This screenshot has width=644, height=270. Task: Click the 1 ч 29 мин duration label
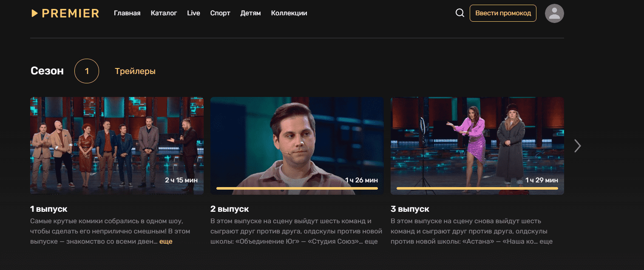click(x=542, y=180)
